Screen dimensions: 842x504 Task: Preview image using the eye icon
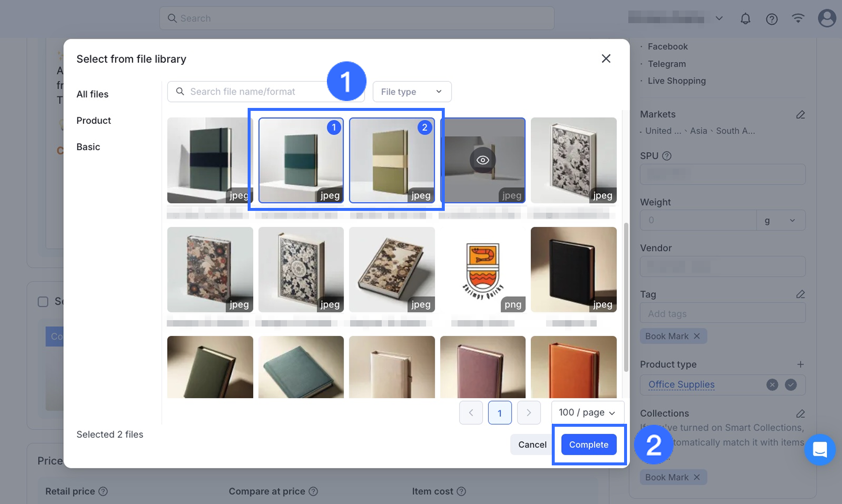coord(482,160)
